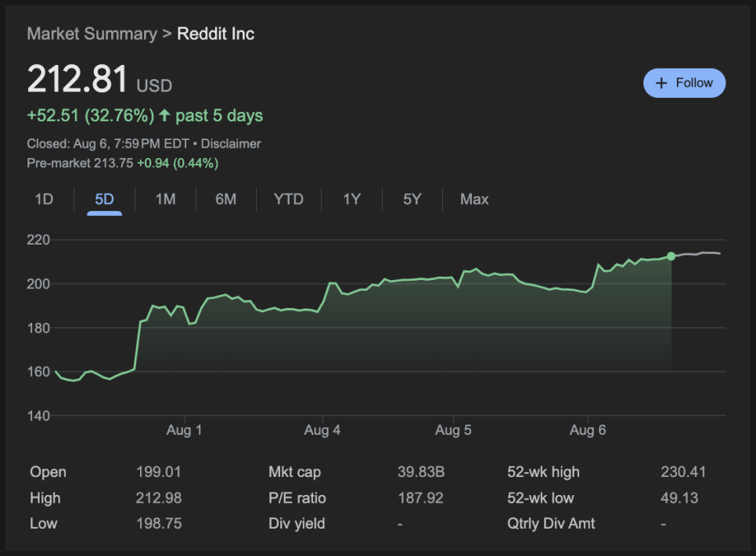The height and width of the screenshot is (556, 756).
Task: Click the 140 y-axis label
Action: [x=38, y=415]
